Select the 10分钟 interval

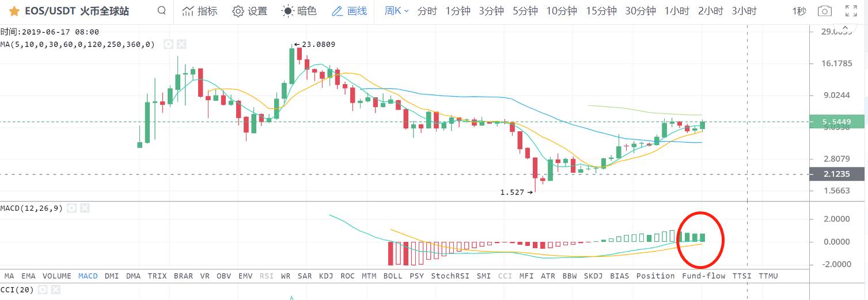tap(562, 11)
